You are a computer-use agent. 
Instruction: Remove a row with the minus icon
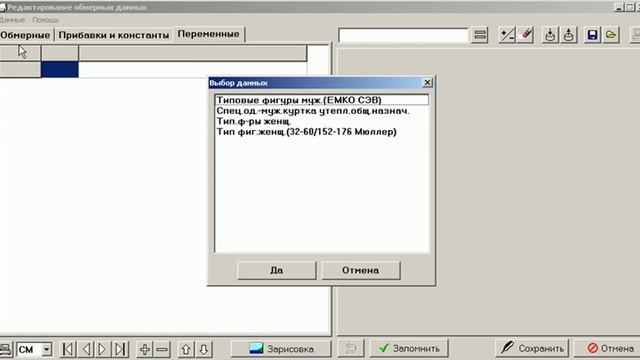(162, 349)
